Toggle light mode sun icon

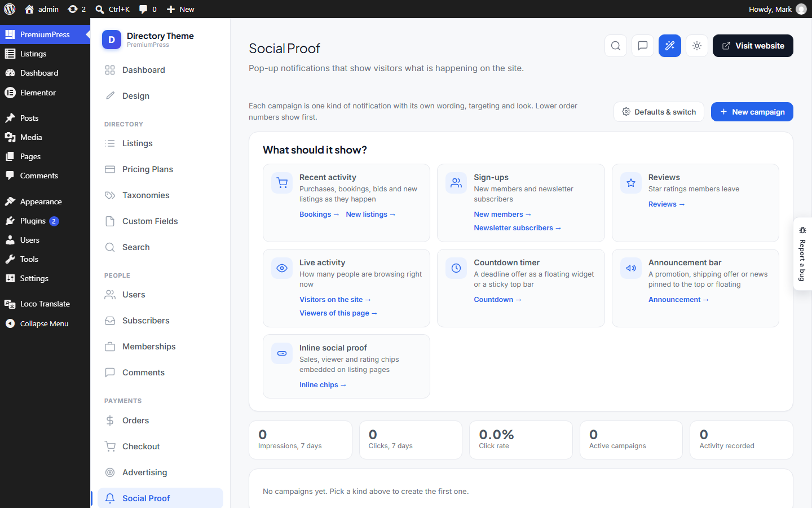pyautogui.click(x=697, y=46)
